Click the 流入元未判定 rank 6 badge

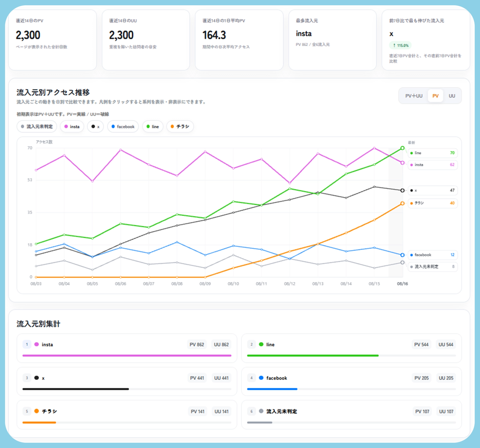251,411
